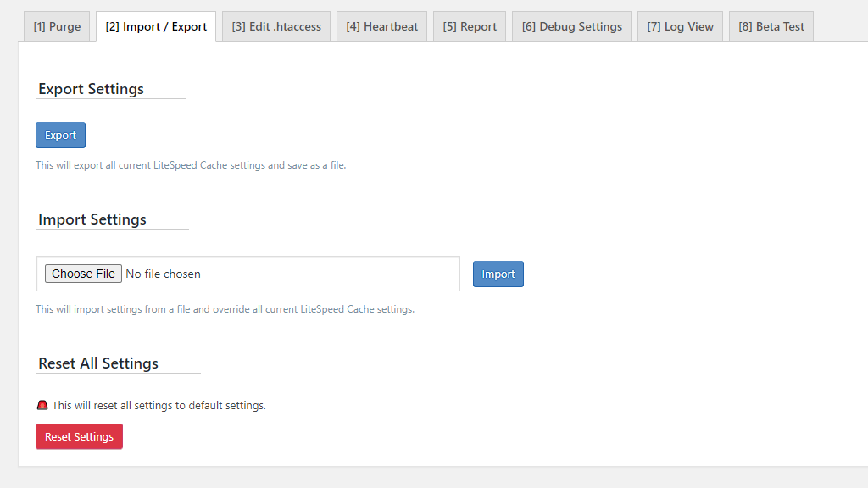Screen dimensions: 868x488
Task: Click the Export Settings heading
Action: 91,89
